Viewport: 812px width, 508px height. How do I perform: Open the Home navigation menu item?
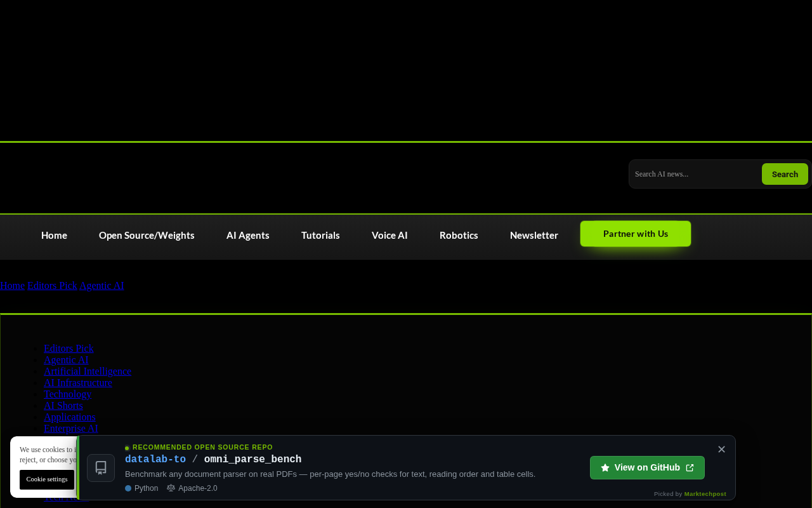point(54,235)
